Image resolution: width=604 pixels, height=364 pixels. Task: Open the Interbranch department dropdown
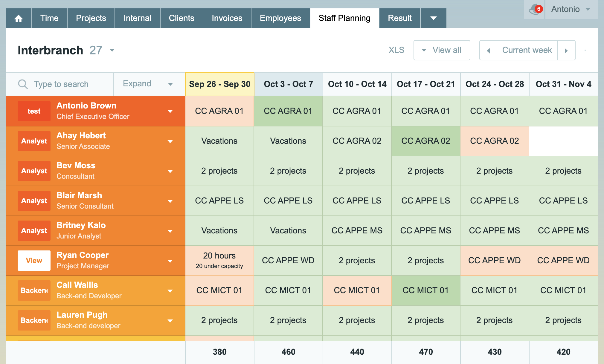[x=112, y=50]
